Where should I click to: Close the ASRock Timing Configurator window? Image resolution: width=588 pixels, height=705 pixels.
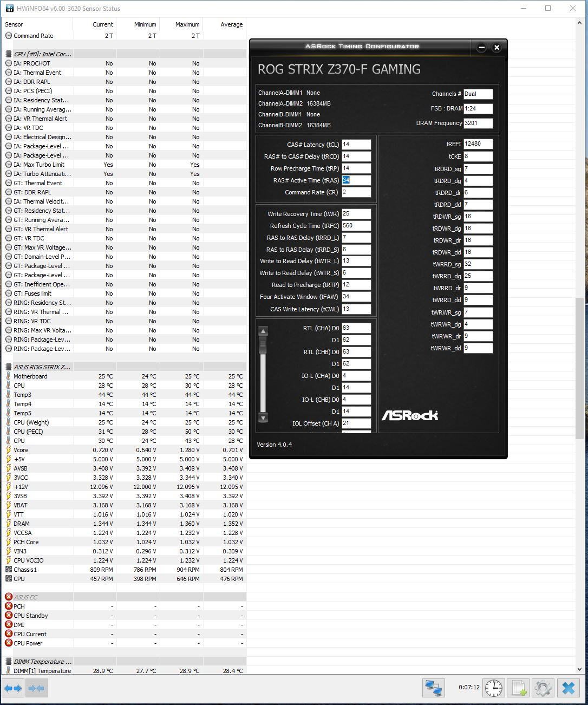[496, 48]
